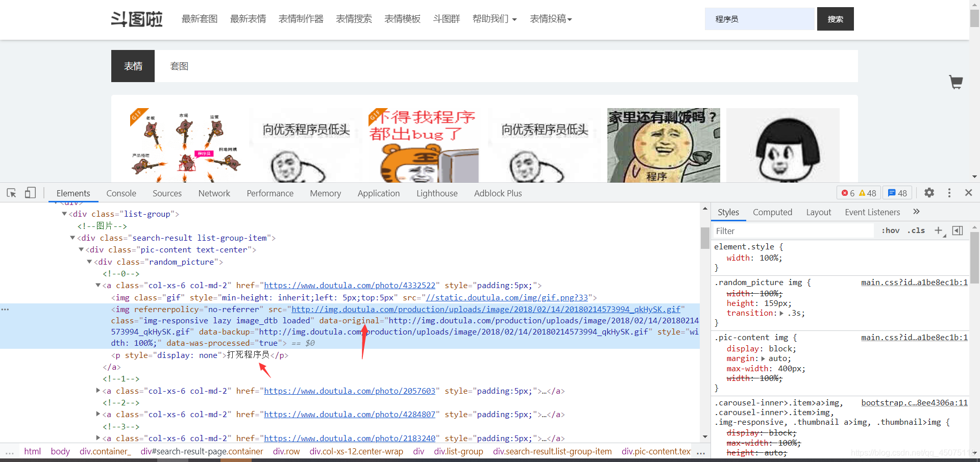Switch to the Memory tab
Image resolution: width=980 pixels, height=462 pixels.
[326, 193]
